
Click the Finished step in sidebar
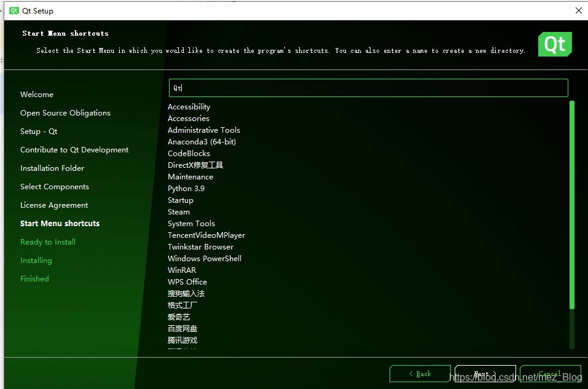34,279
